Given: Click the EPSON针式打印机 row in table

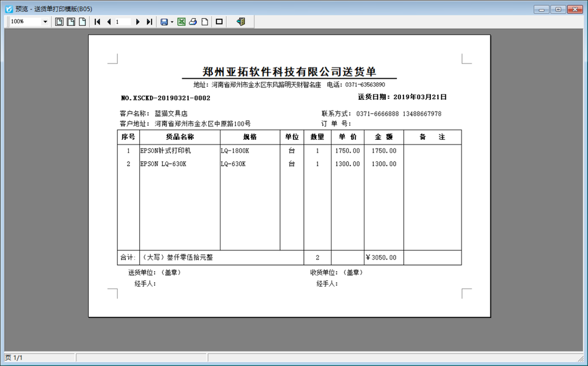Looking at the screenshot, I should coord(166,151).
